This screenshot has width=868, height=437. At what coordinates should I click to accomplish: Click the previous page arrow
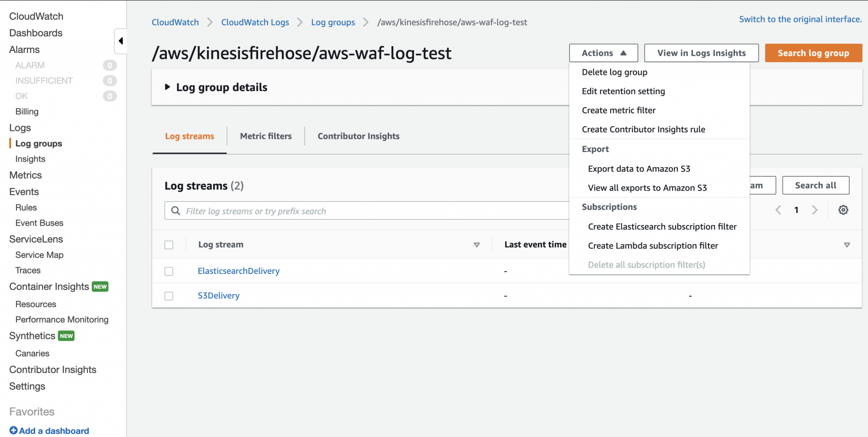tap(778, 210)
